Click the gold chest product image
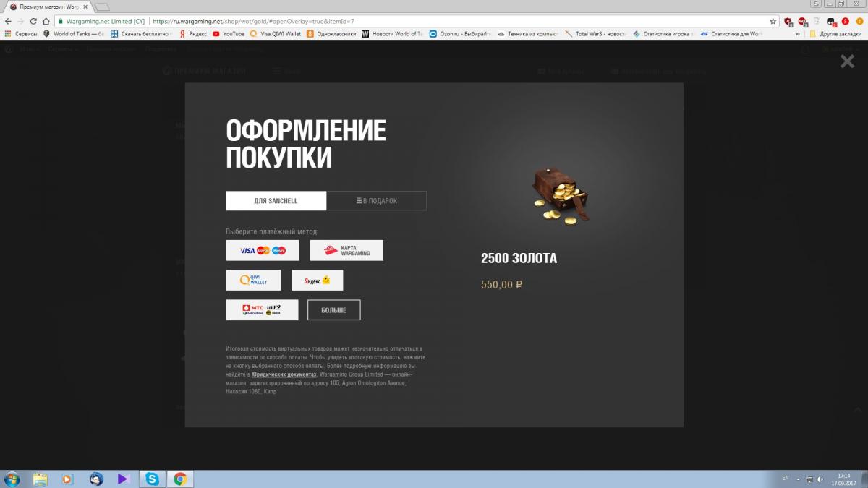The image size is (868, 488). 562,196
